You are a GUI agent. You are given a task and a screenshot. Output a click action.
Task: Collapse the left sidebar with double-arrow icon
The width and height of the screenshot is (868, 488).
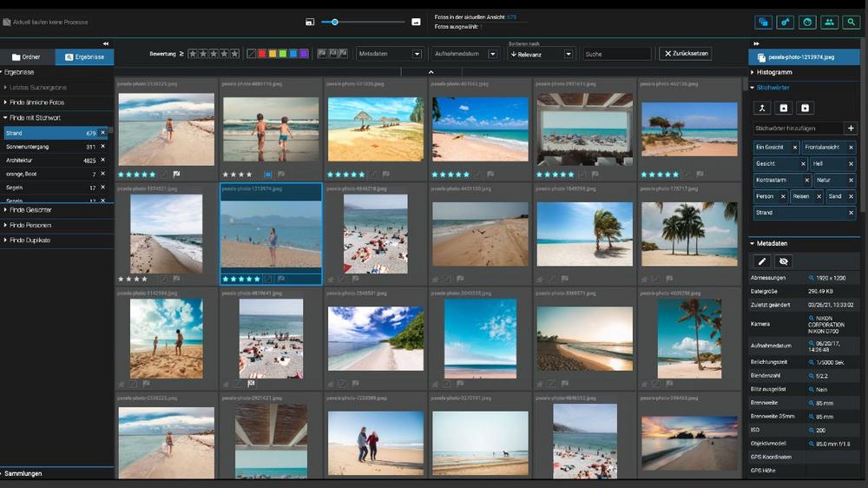[106, 43]
